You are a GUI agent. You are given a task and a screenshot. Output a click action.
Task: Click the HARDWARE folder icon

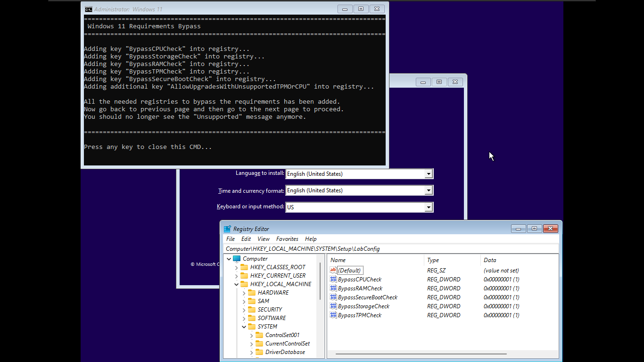(252, 293)
